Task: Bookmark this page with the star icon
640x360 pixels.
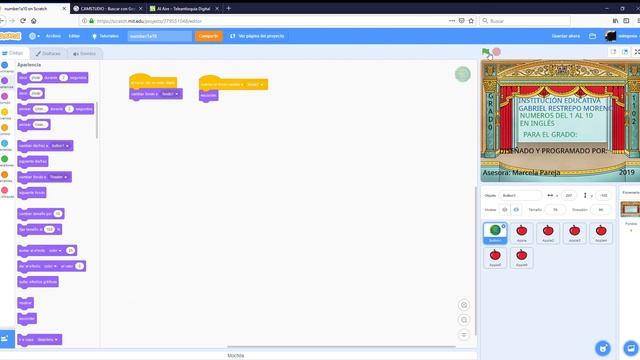Action: click(x=471, y=21)
